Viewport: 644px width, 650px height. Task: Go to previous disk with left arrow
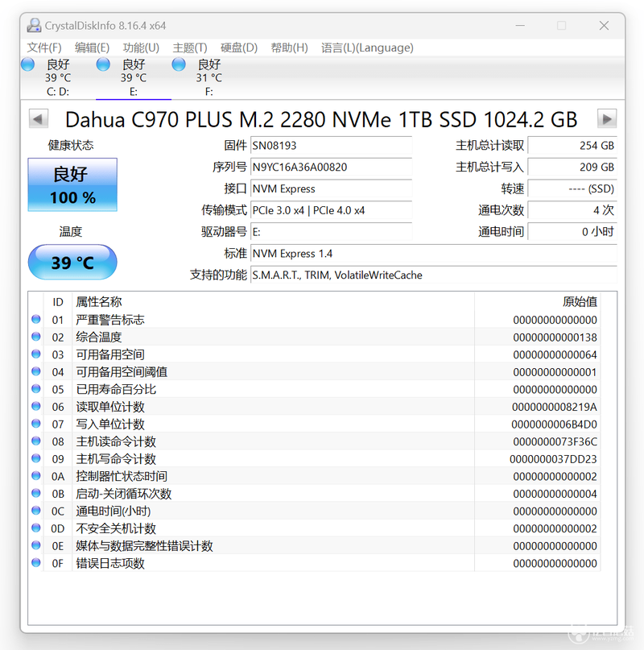point(39,119)
